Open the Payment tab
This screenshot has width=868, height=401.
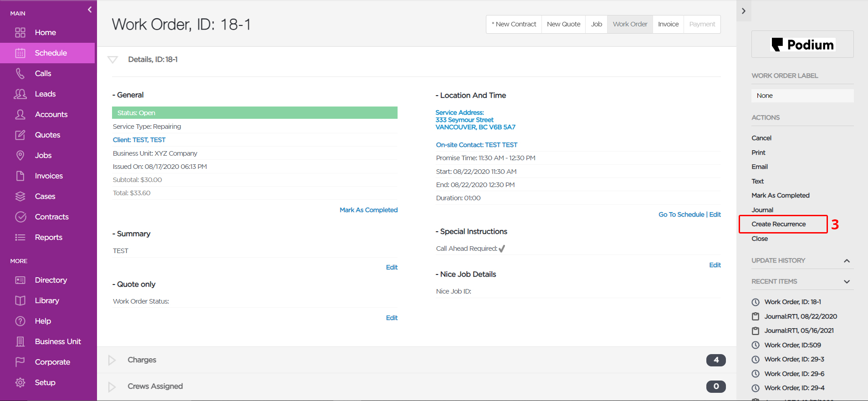(702, 24)
